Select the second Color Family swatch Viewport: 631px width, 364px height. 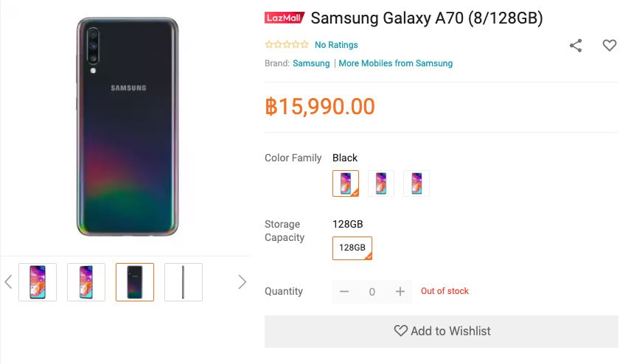[x=381, y=183]
